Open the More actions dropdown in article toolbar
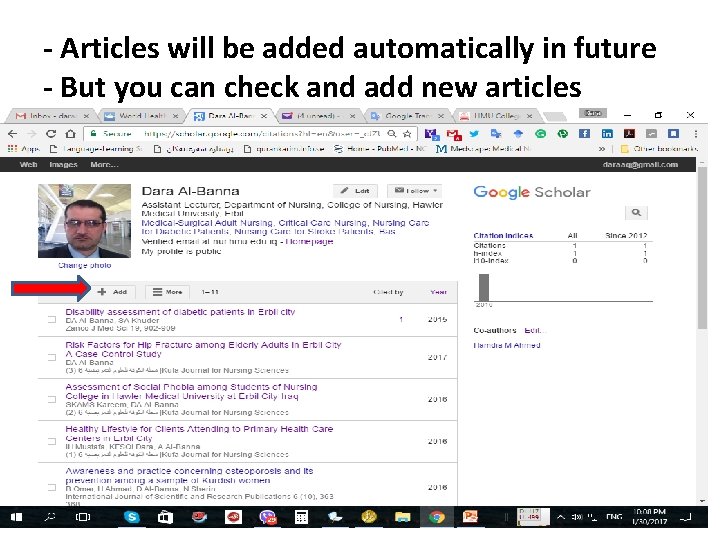This screenshot has width=720, height=540. coord(167,292)
